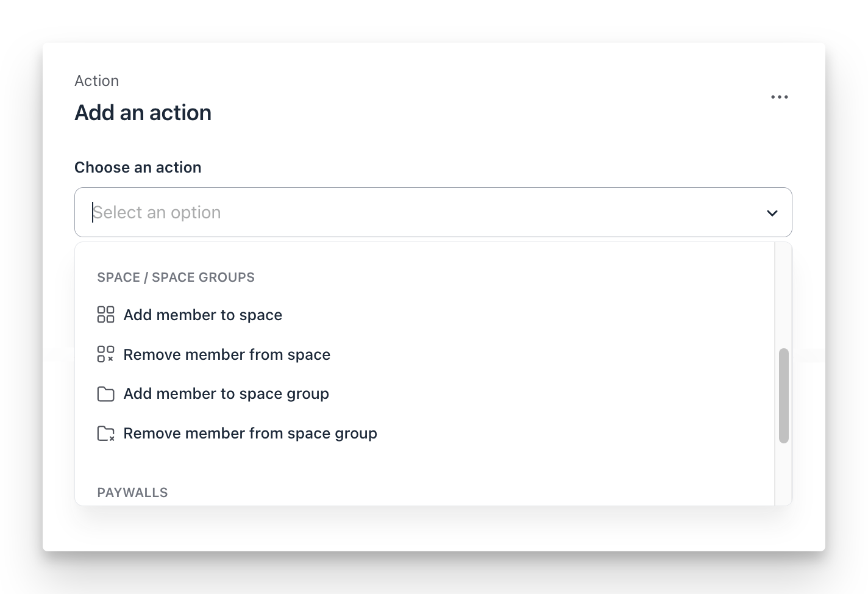Click the folder icon beside Add member to space group
The height and width of the screenshot is (594, 868).
click(x=105, y=393)
